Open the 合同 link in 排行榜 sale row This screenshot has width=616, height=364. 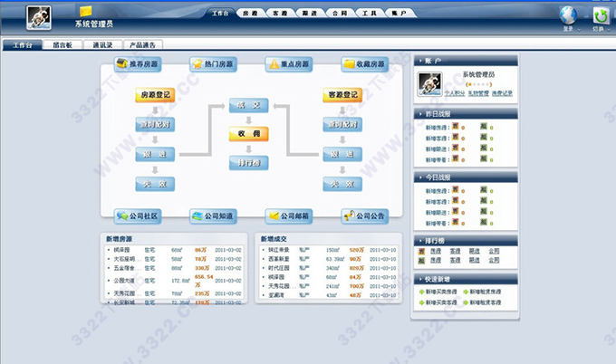(x=494, y=252)
